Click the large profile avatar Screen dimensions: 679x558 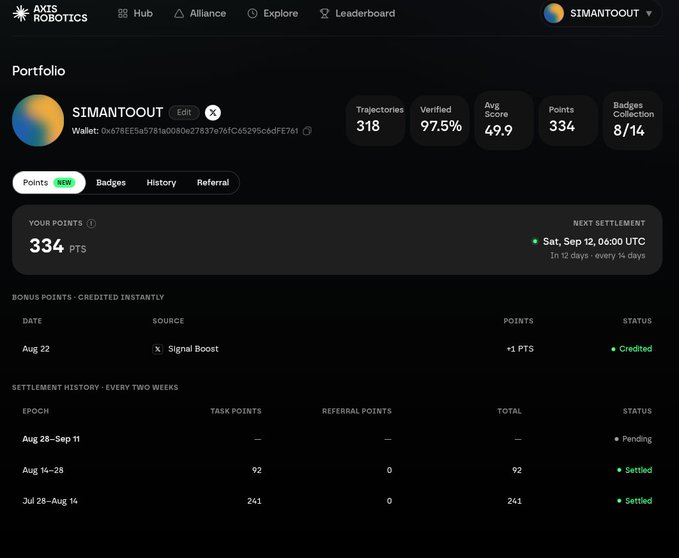[38, 120]
